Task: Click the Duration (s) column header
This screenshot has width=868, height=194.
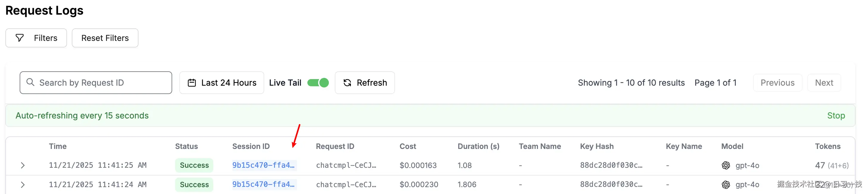Action: click(x=478, y=146)
